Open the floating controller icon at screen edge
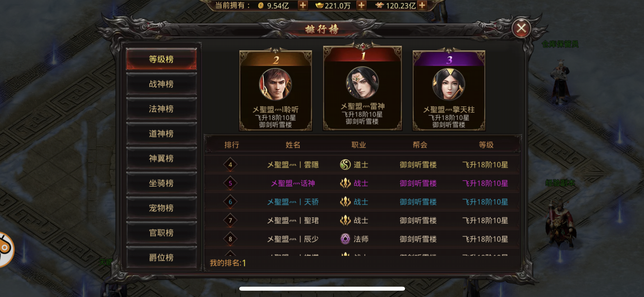 click(x=6, y=249)
